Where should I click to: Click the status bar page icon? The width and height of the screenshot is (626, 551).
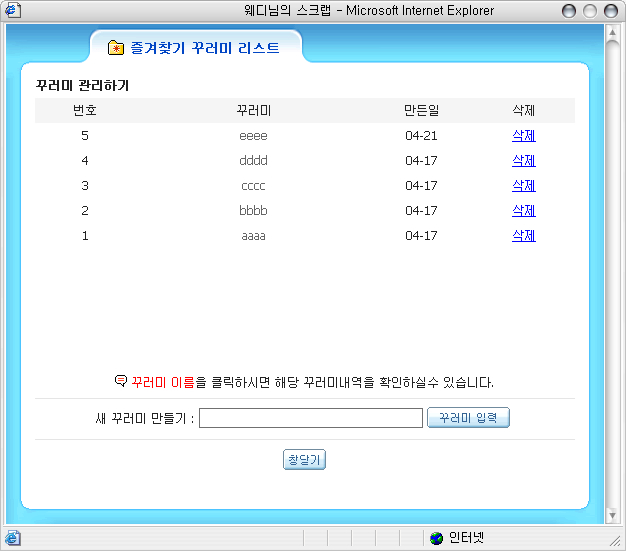12,538
